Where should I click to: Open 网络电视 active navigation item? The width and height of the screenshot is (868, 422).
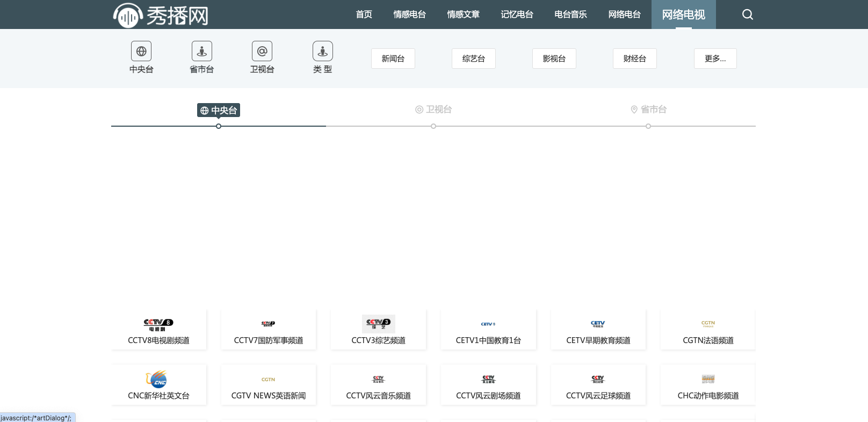[x=684, y=14]
